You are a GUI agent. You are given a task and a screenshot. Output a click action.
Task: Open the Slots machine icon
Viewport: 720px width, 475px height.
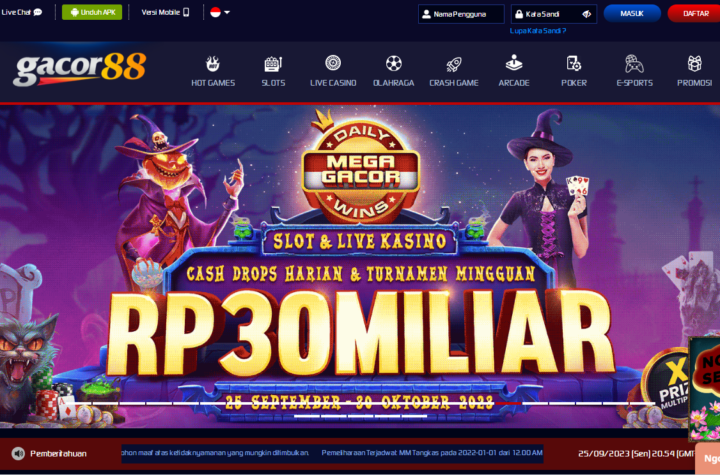tap(273, 63)
